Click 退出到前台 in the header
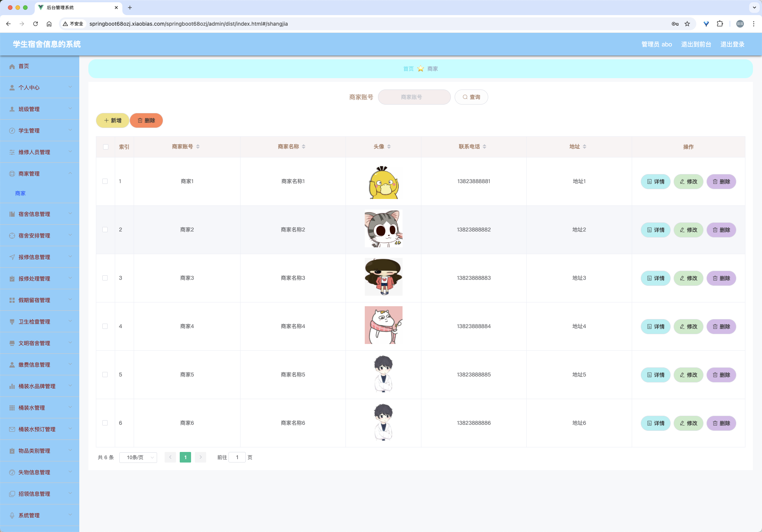 click(x=696, y=45)
